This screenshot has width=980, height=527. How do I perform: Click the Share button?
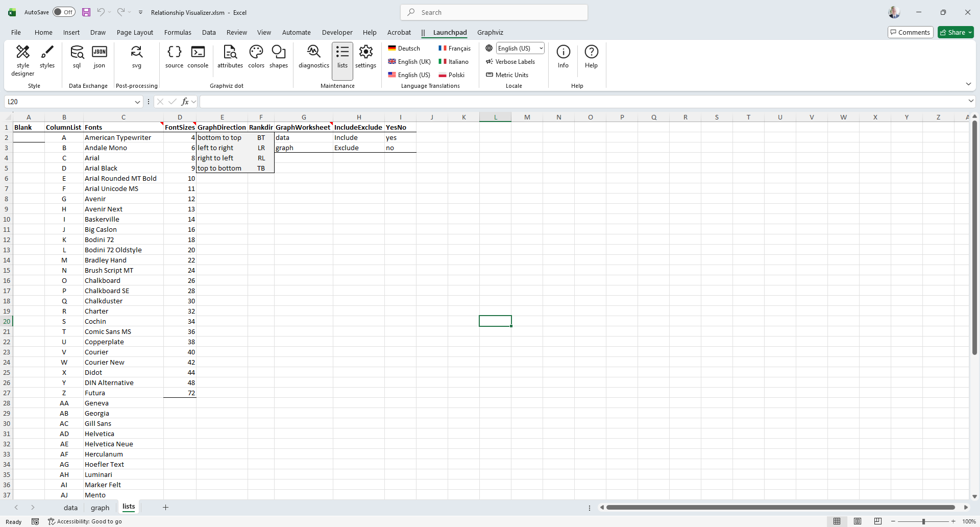955,32
